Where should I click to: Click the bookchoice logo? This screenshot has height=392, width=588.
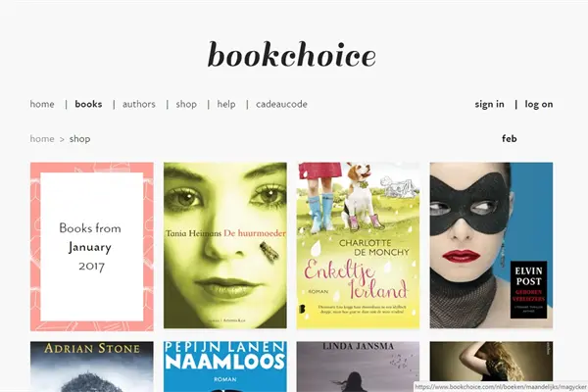pyautogui.click(x=292, y=55)
